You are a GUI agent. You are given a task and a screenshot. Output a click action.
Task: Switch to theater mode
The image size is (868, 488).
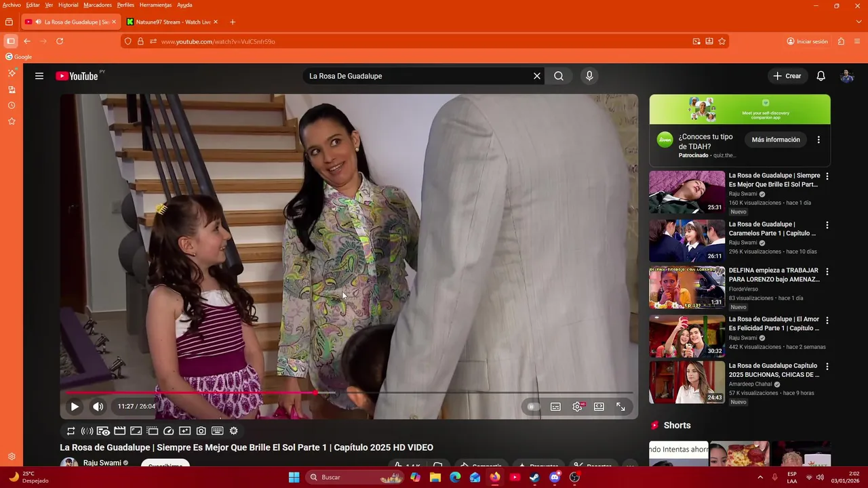599,407
